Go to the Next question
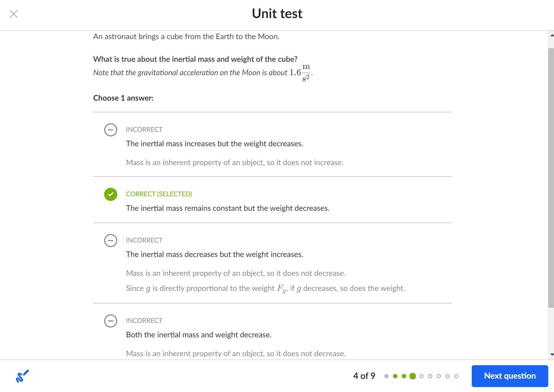The width and height of the screenshot is (554, 392). [x=509, y=376]
